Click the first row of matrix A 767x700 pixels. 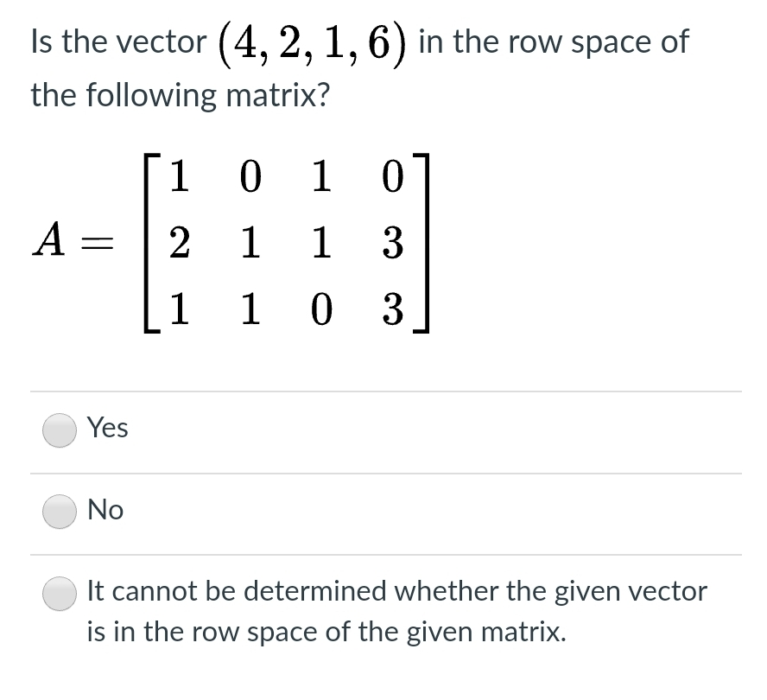(x=285, y=176)
